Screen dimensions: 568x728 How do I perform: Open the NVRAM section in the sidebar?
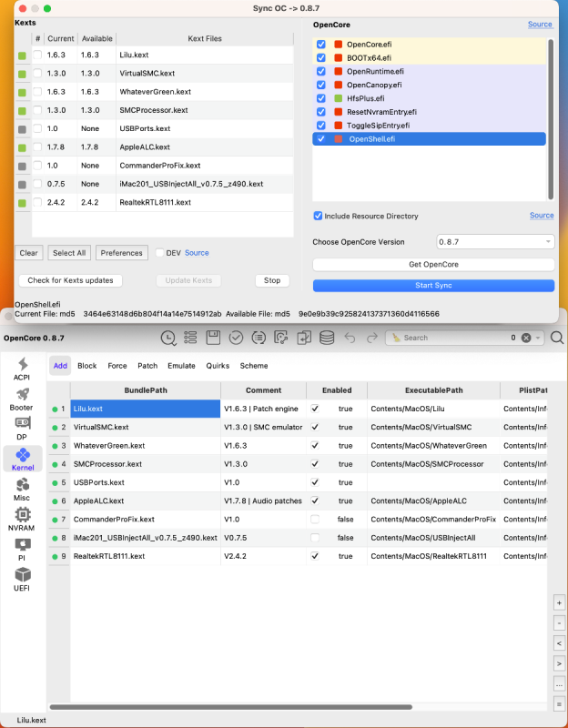point(22,520)
